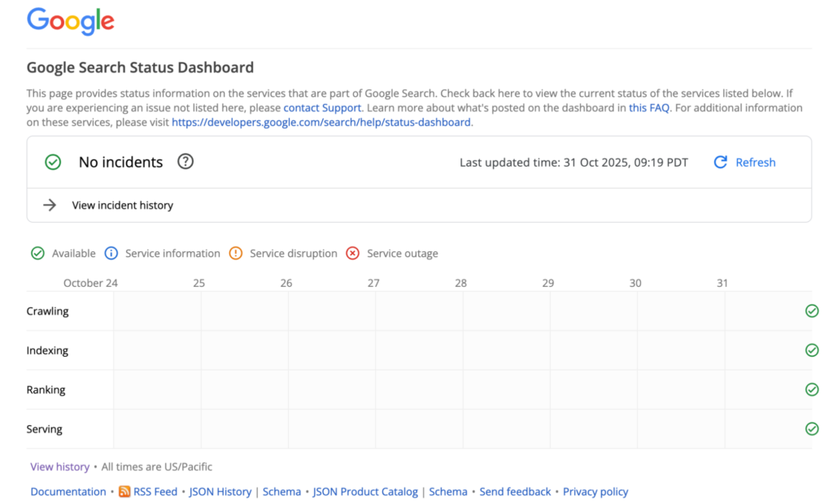Image resolution: width=833 pixels, height=504 pixels.
Task: Click the green checkmark on the Indexing row
Action: pyautogui.click(x=812, y=350)
